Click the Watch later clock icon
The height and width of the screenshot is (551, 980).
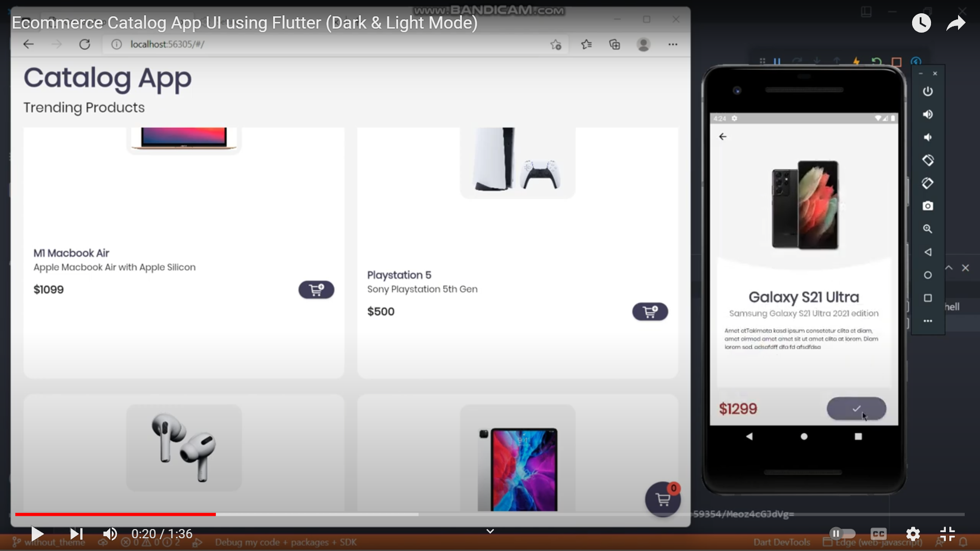click(921, 23)
